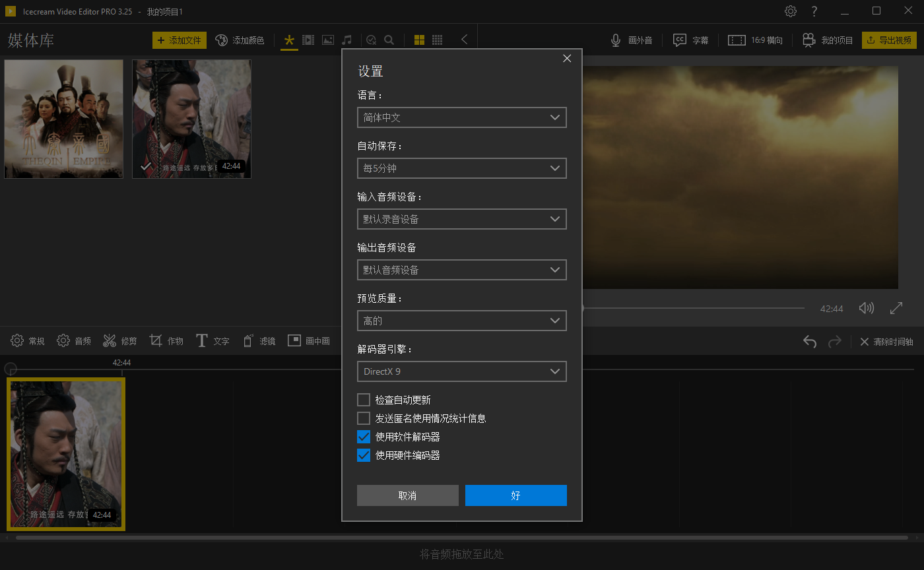
Task: Switch to the 音频 timeline tab
Action: click(73, 340)
